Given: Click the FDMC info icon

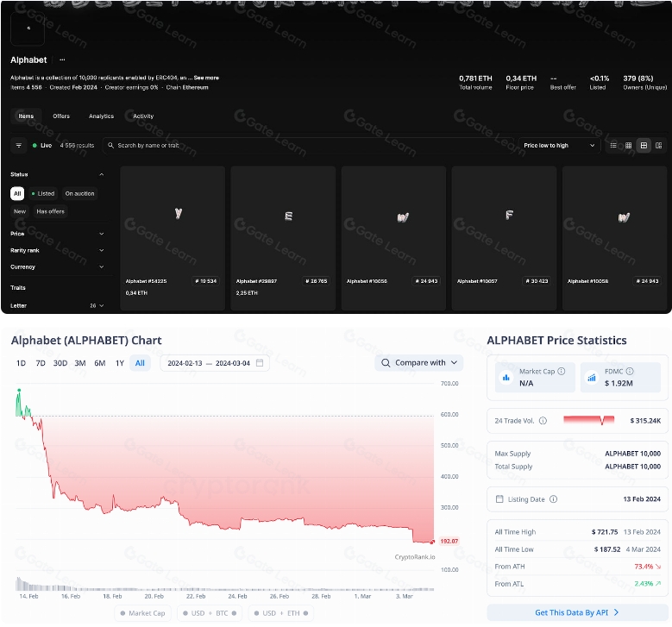Looking at the screenshot, I should point(630,371).
